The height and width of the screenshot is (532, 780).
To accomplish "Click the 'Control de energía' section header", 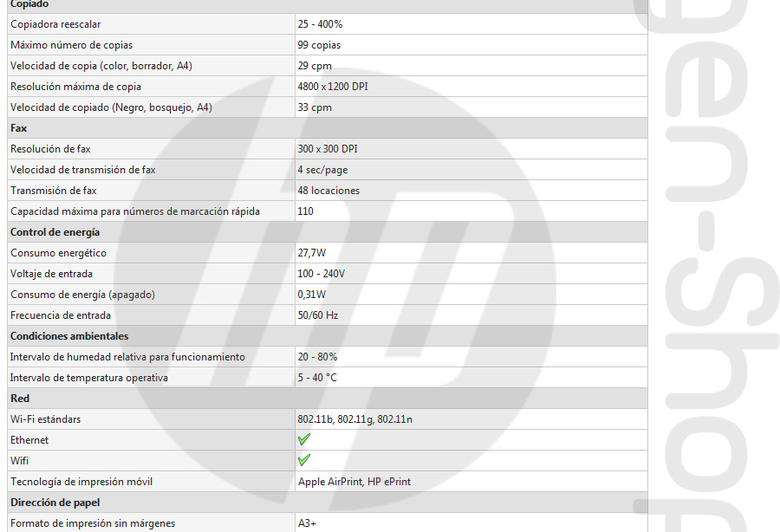I will [55, 232].
